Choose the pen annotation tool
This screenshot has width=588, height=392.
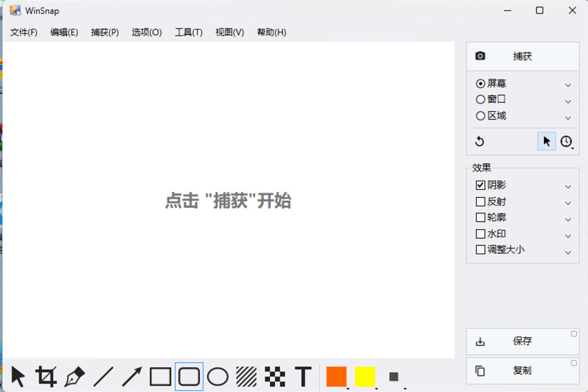[x=75, y=376]
